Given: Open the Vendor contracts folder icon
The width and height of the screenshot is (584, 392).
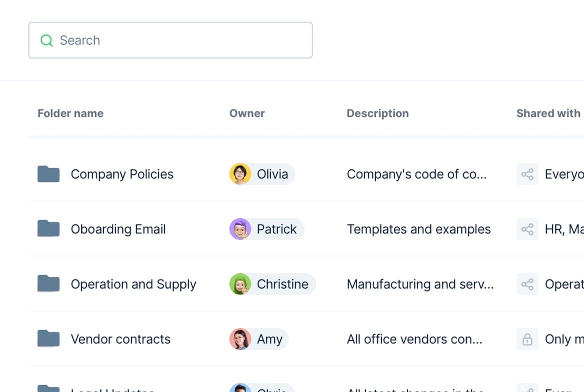Looking at the screenshot, I should point(48,339).
